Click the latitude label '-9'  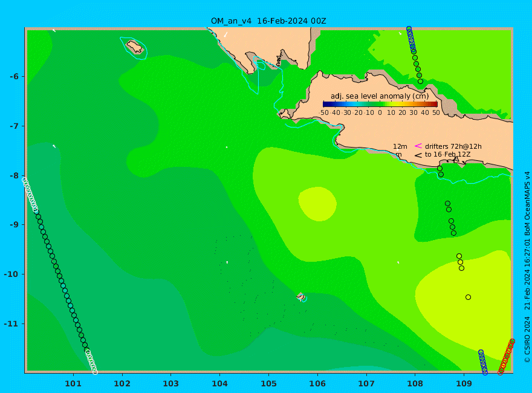(14, 225)
